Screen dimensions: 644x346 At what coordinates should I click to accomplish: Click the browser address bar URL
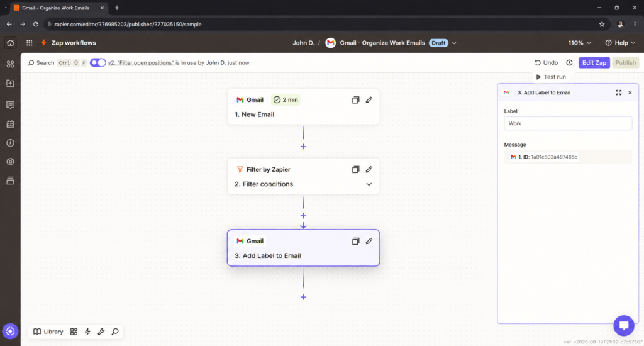point(128,25)
